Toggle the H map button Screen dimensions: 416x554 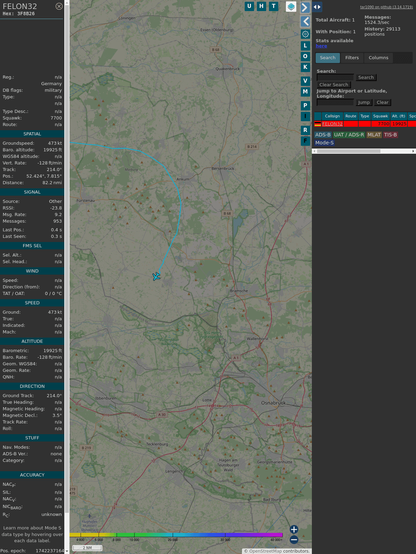click(261, 6)
